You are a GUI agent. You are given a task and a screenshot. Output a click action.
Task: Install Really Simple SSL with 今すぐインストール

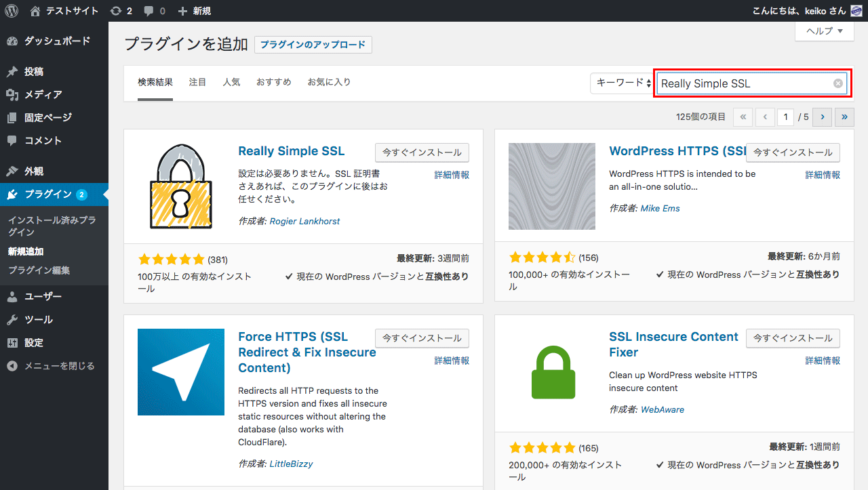(x=422, y=152)
